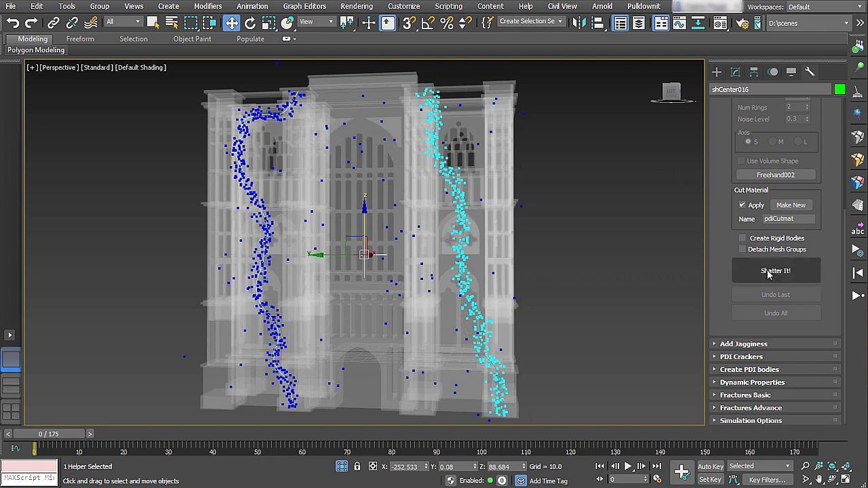
Task: Enable the Create Rigid Bodies checkbox
Action: (743, 238)
